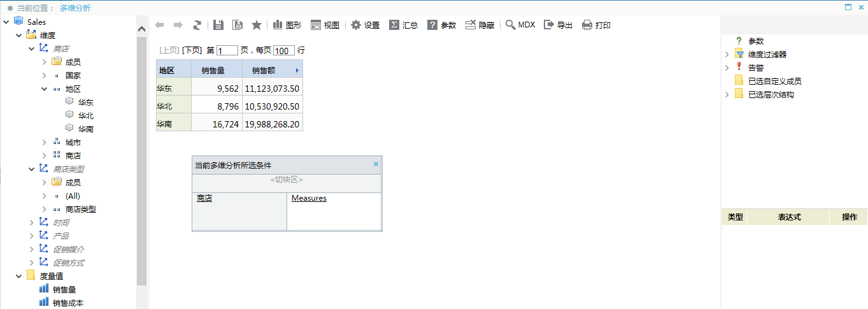The width and height of the screenshot is (868, 309).
Task: Click the 商店 link in the conditions panel
Action: click(x=204, y=198)
